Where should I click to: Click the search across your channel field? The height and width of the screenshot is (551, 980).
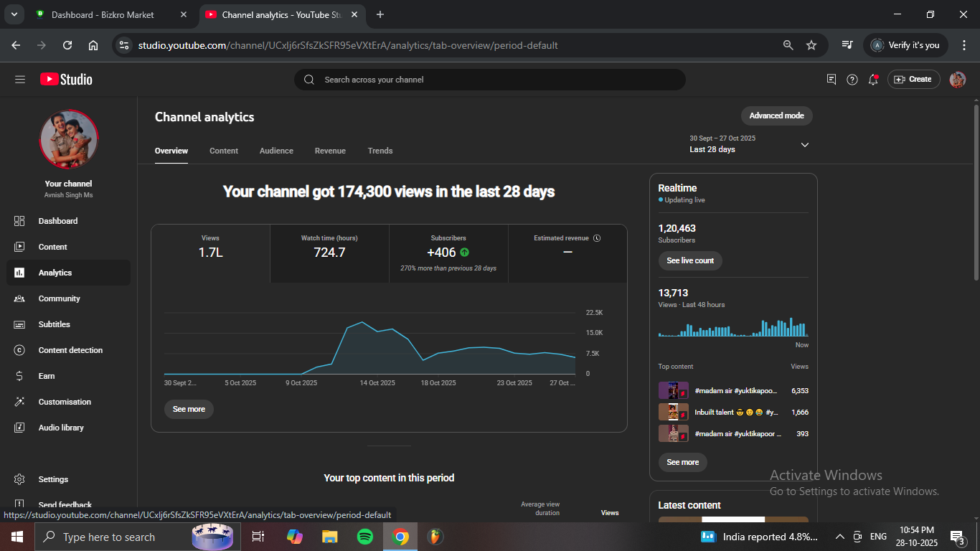pyautogui.click(x=489, y=80)
